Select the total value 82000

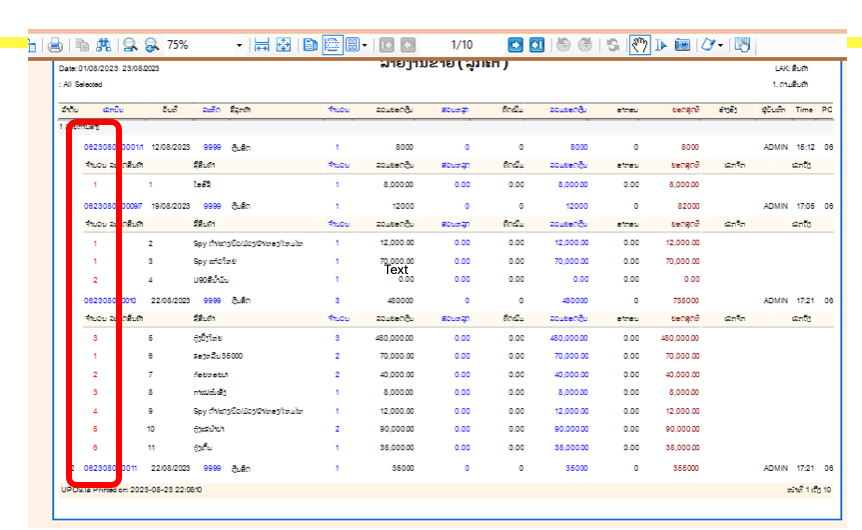(x=688, y=206)
